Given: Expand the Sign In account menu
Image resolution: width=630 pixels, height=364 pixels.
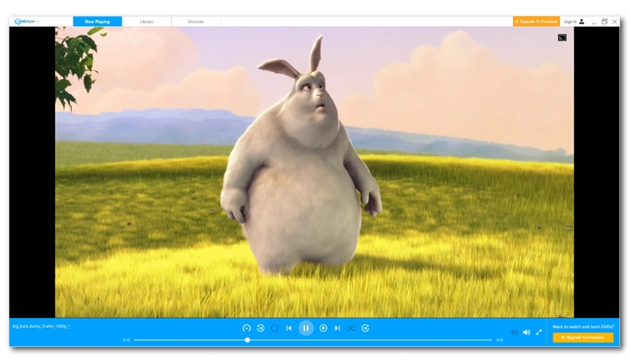Looking at the screenshot, I should [574, 21].
